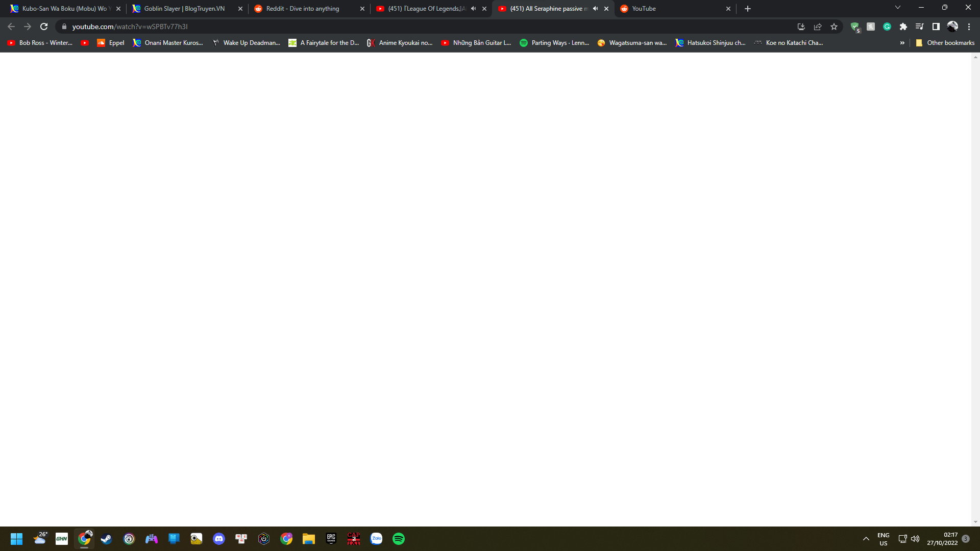Open the tab search dropdown
This screenshot has height=551, width=980.
897,7
